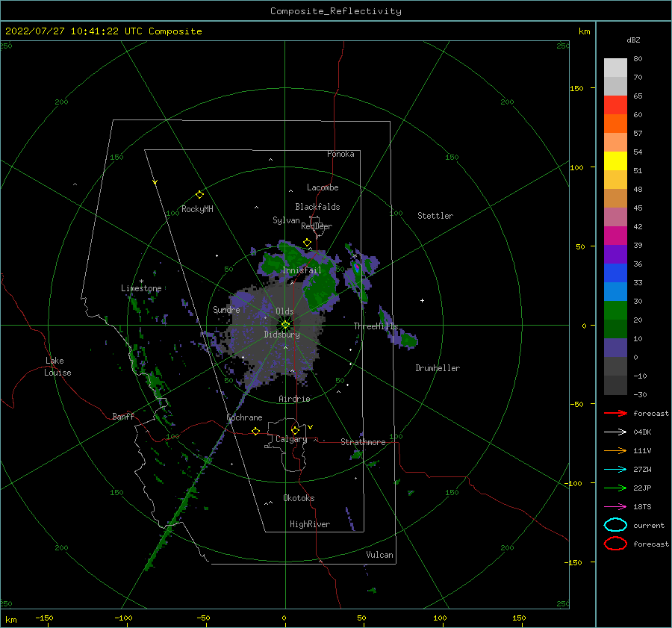Click the dBZ scale heading
Image resolution: width=672 pixels, height=628 pixels.
pyautogui.click(x=633, y=40)
